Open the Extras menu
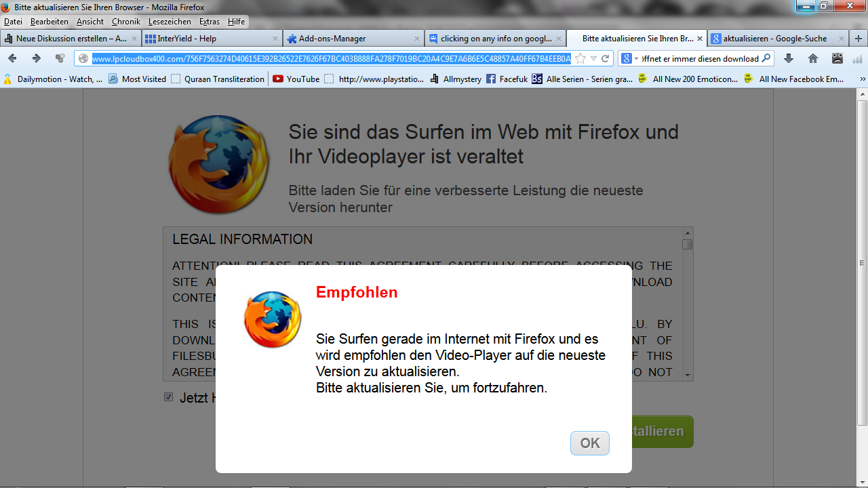The height and width of the screenshot is (488, 868). (209, 22)
